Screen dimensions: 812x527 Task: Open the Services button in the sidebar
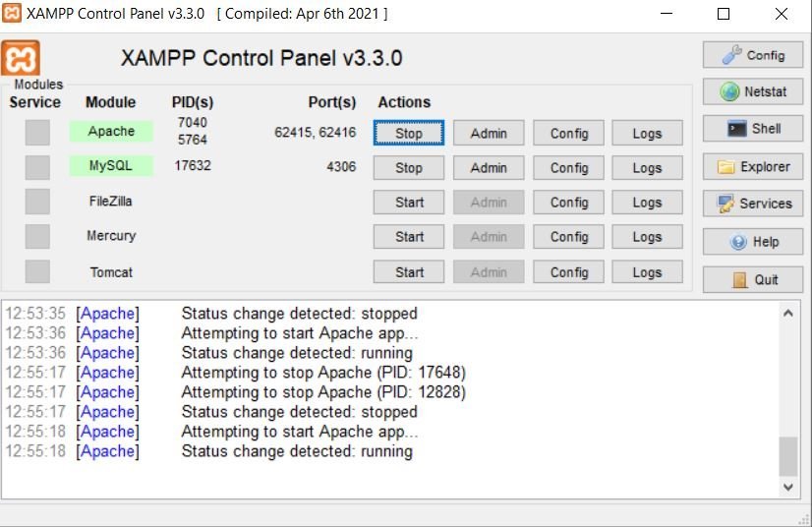753,204
